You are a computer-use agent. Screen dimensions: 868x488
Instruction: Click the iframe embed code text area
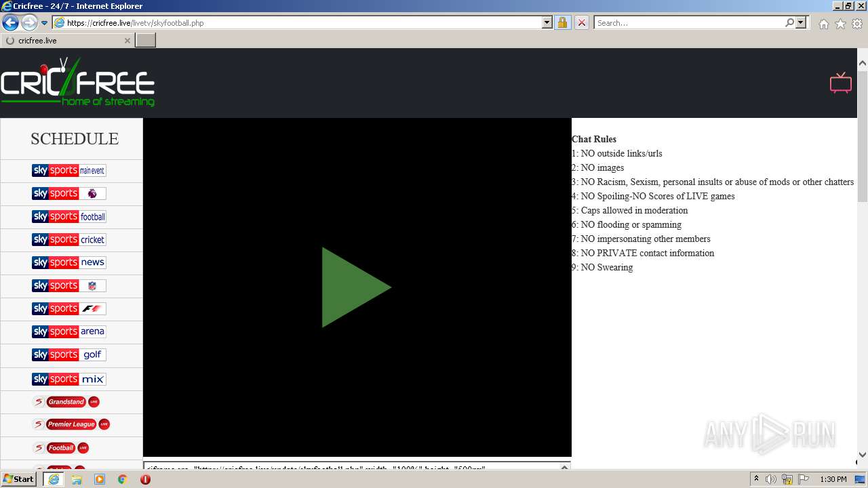coord(351,466)
